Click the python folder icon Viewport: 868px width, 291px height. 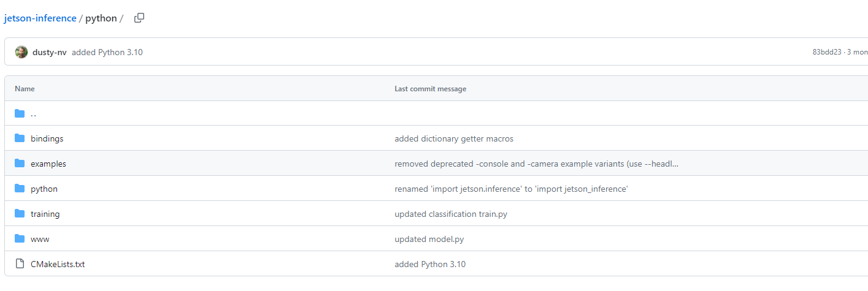[20, 189]
